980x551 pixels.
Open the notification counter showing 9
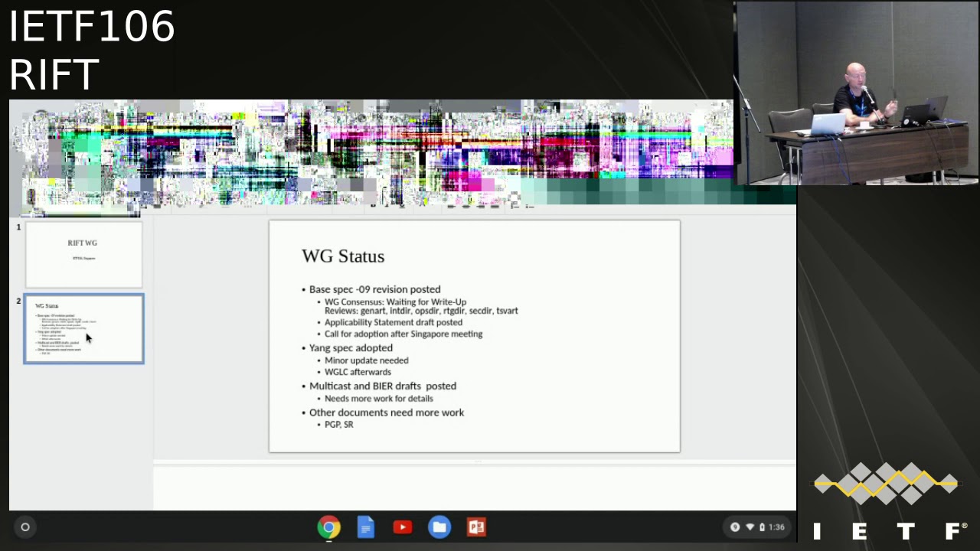tap(735, 527)
